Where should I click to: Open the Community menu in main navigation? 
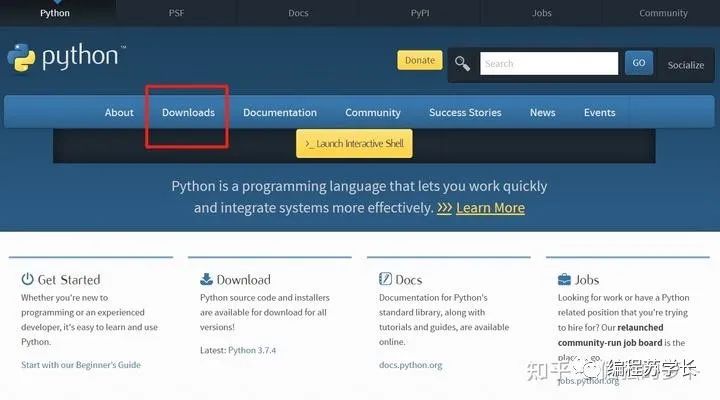pyautogui.click(x=373, y=113)
